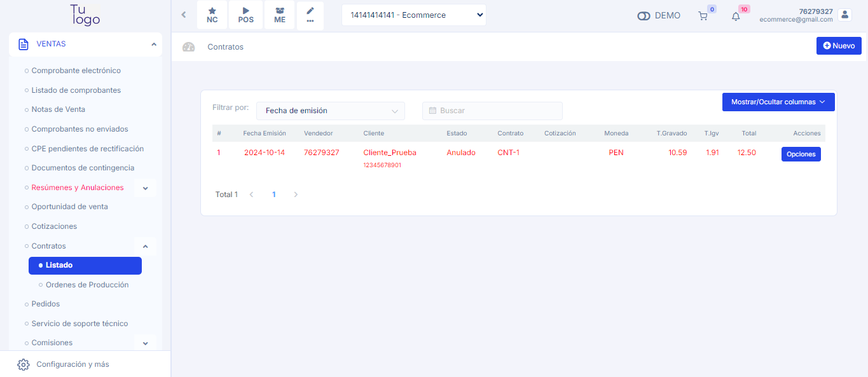Expand Mostrar/Ocultar columnas dropdown
The image size is (868, 377).
pyautogui.click(x=778, y=102)
